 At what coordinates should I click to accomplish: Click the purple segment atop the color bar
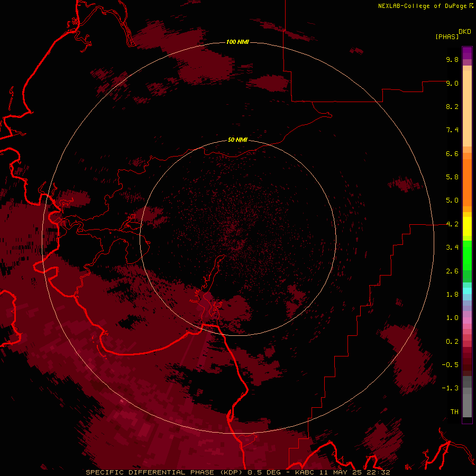(467, 53)
